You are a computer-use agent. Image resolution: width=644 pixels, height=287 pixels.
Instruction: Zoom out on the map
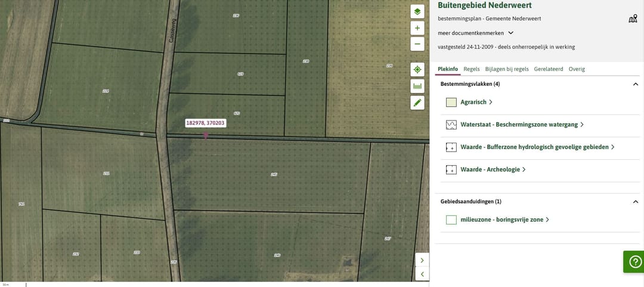(417, 44)
